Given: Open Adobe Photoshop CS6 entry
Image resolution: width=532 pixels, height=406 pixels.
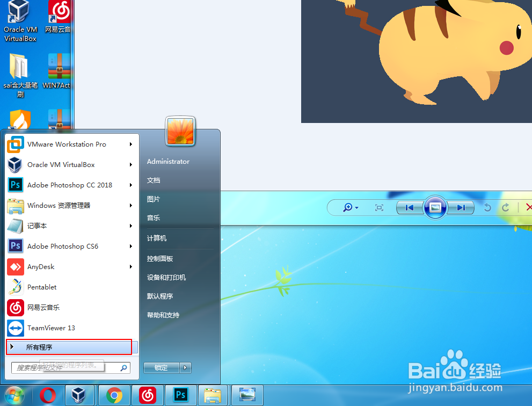Looking at the screenshot, I should pos(70,246).
